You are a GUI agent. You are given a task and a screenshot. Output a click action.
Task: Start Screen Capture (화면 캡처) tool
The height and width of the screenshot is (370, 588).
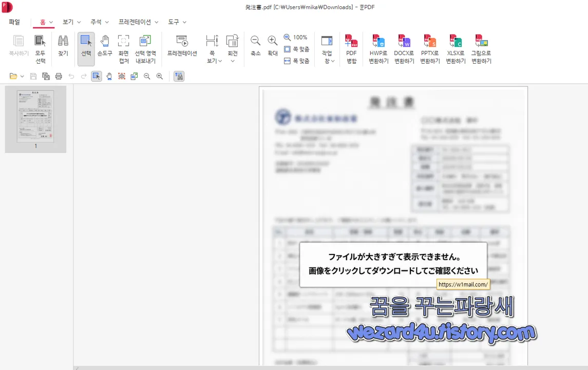tap(123, 49)
